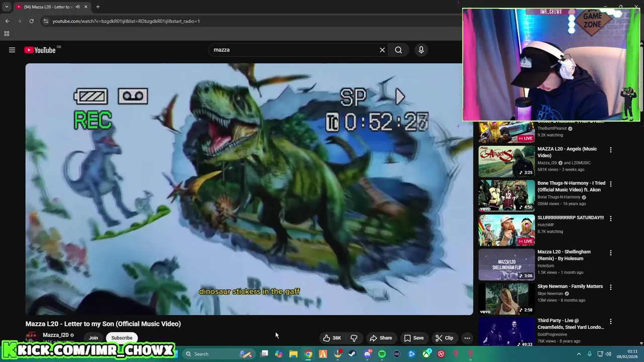
Task: Open volume control in system tray
Action: coord(608,354)
